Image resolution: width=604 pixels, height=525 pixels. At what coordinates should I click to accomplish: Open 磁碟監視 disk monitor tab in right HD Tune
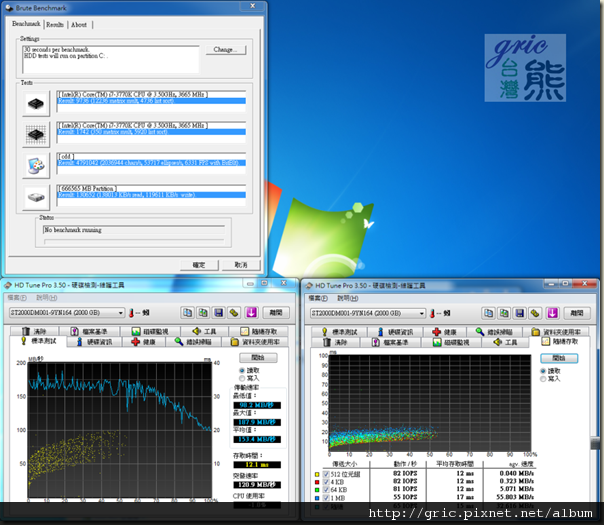(451, 342)
